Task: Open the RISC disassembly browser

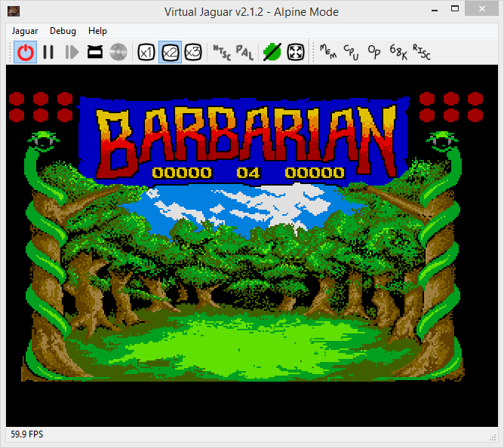Action: pos(423,52)
